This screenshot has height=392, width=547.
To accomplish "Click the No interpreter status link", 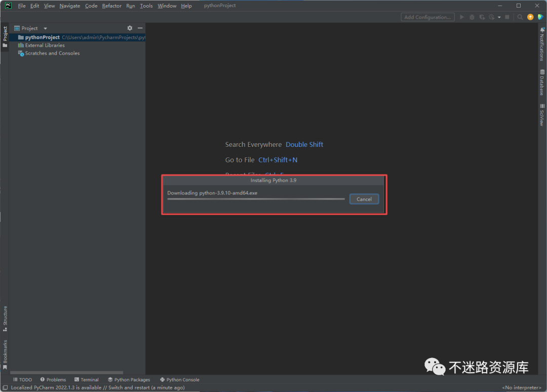I will pos(521,388).
